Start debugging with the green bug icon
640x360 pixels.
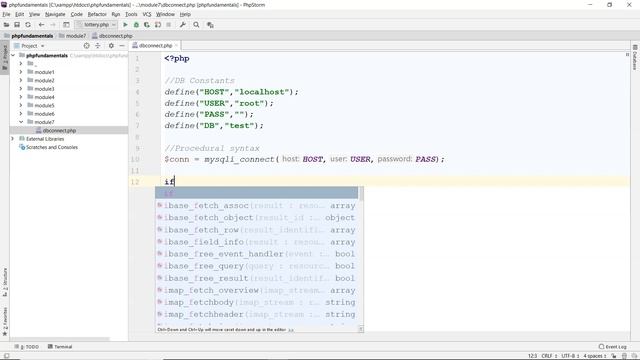136,25
